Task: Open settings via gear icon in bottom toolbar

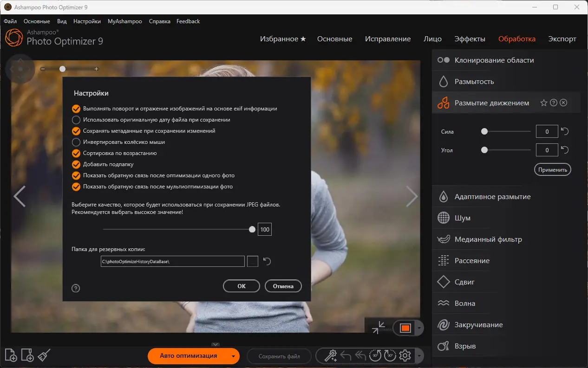Action: coord(405,356)
